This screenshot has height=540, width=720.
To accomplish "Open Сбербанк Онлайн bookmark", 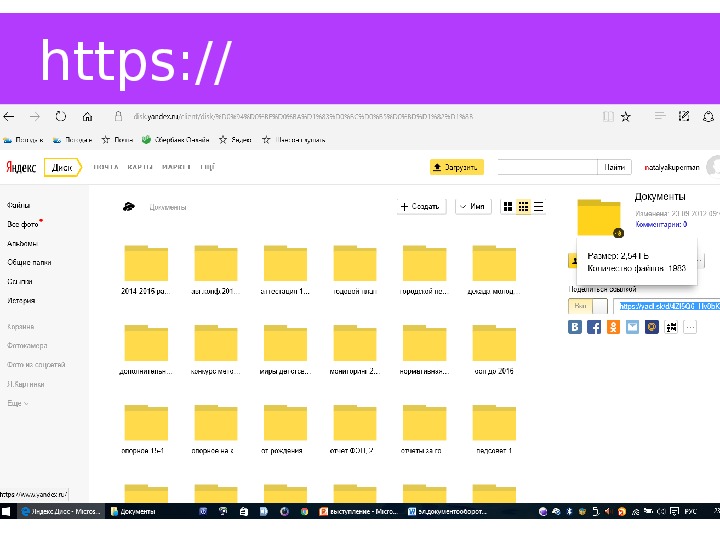I will tap(176, 140).
